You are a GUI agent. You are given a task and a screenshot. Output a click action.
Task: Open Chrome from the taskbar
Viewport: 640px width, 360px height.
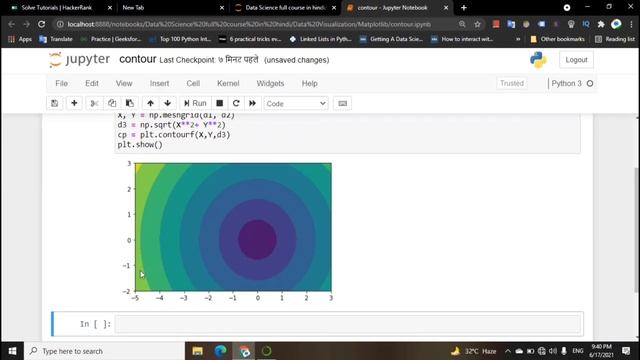click(244, 351)
